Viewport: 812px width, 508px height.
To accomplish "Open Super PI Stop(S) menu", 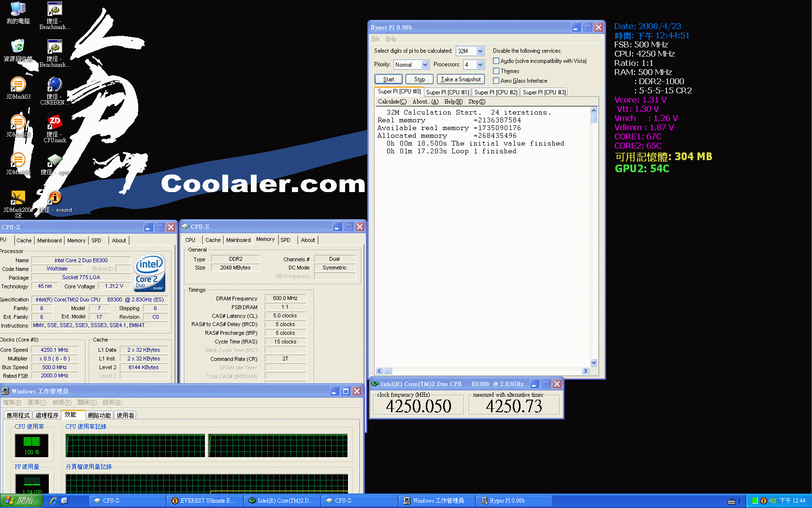I will tap(477, 102).
